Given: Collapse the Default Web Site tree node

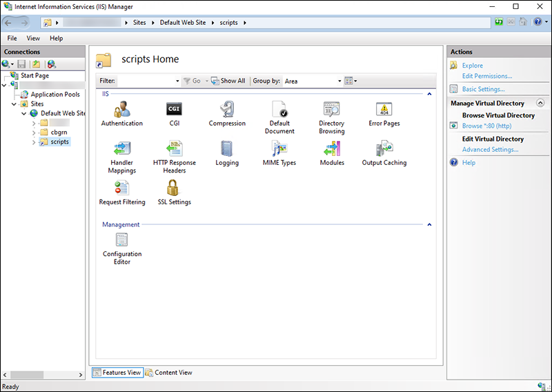Looking at the screenshot, I should (x=23, y=113).
